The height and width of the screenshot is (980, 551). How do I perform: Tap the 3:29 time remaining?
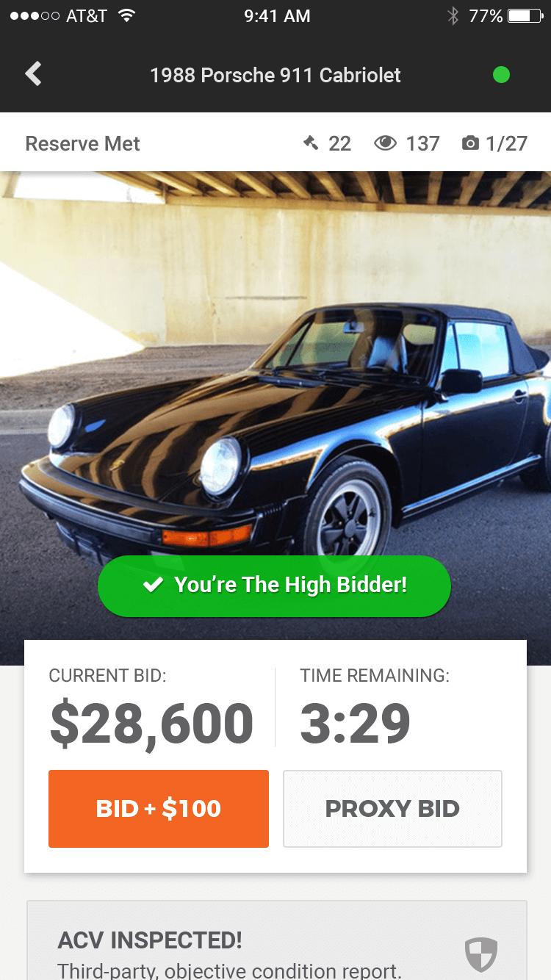click(x=355, y=724)
